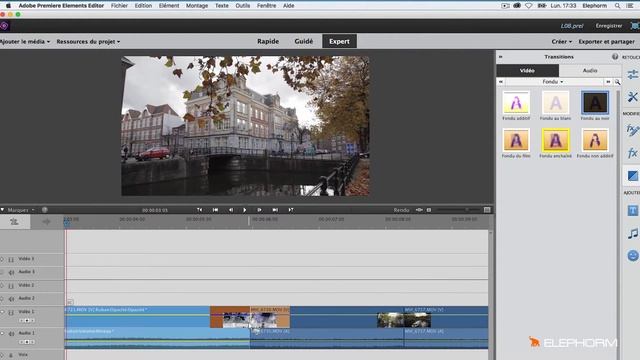Toggle Vidéo 1 track visibility icon
This screenshot has width=640, height=360.
pos(11,312)
